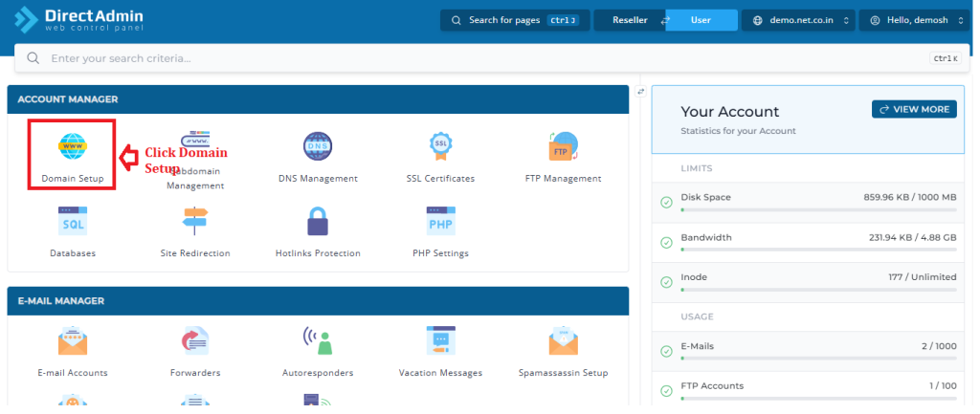Open Hello, demosh user menu
The width and height of the screenshot is (980, 414).
[914, 20]
